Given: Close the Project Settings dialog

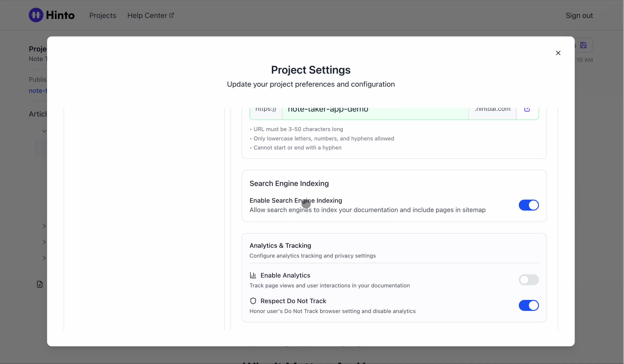Looking at the screenshot, I should pos(558,53).
